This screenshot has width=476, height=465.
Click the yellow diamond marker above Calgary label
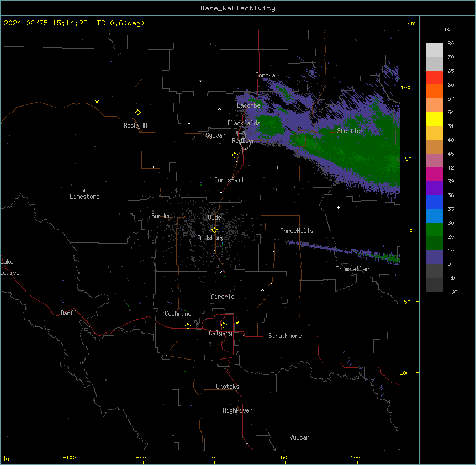tap(224, 325)
